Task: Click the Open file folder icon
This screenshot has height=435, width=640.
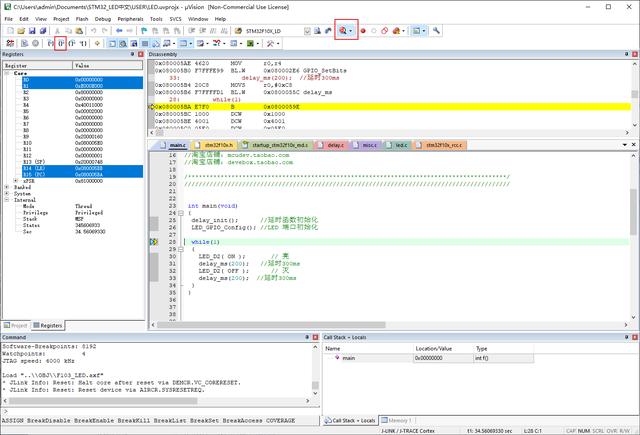Action: pos(22,31)
